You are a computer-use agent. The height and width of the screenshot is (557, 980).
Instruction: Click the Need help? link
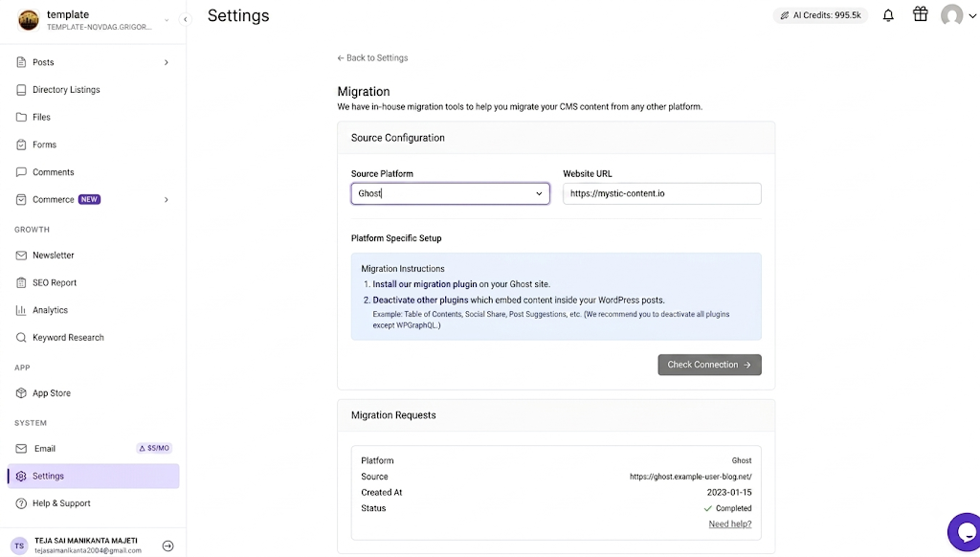click(730, 524)
